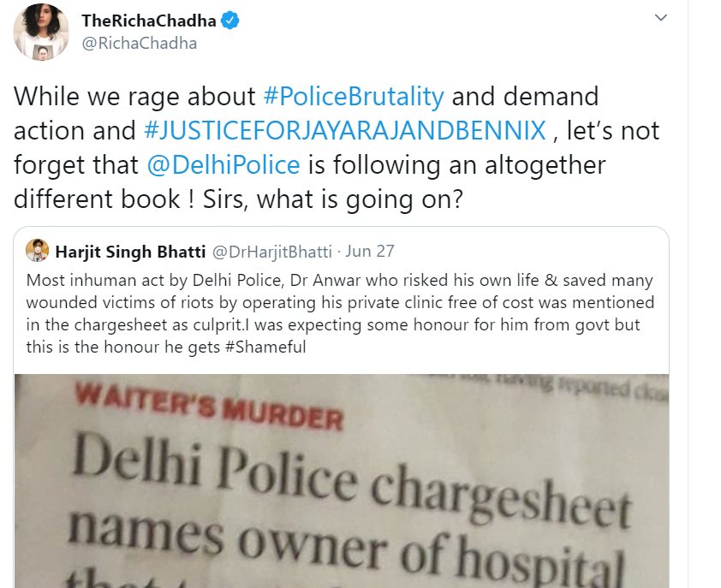Click the blue verified badge
721x588 pixels.
pos(229,21)
